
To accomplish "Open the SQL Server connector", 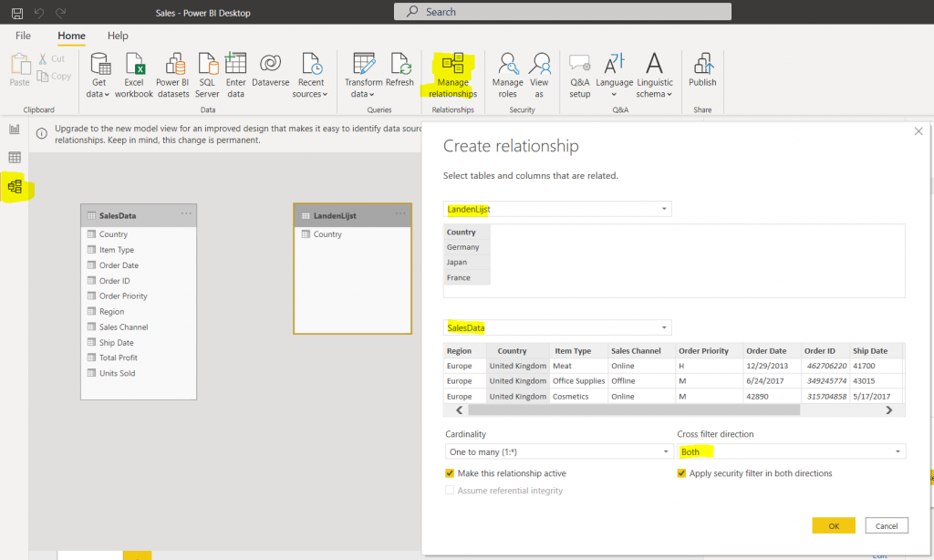I will pyautogui.click(x=207, y=75).
